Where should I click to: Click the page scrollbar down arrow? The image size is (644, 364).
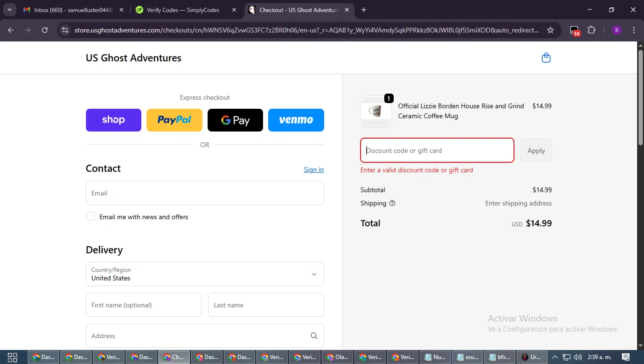pyautogui.click(x=641, y=346)
